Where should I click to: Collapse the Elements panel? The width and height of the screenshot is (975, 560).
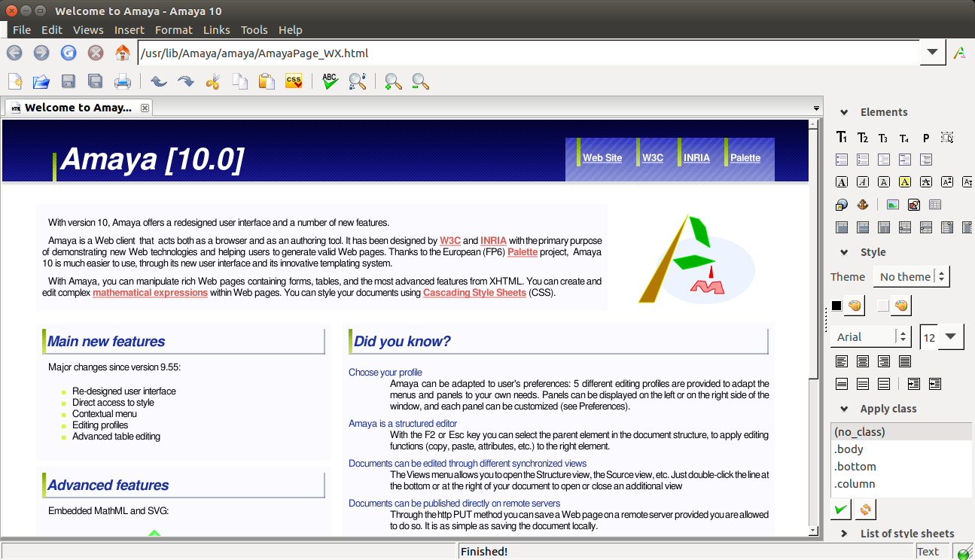(844, 112)
